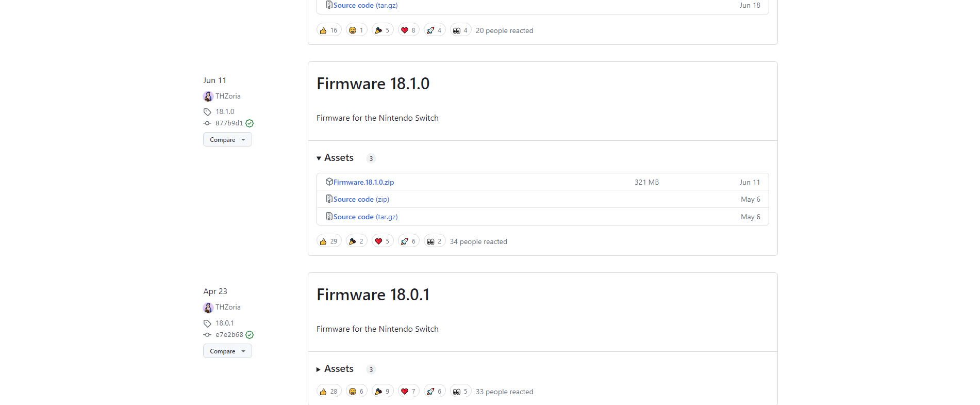
Task: Click party popper reaction showing 9
Action: pos(383,391)
